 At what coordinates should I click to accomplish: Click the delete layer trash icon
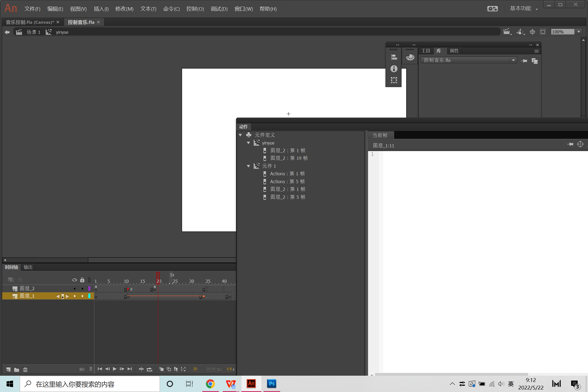25,369
